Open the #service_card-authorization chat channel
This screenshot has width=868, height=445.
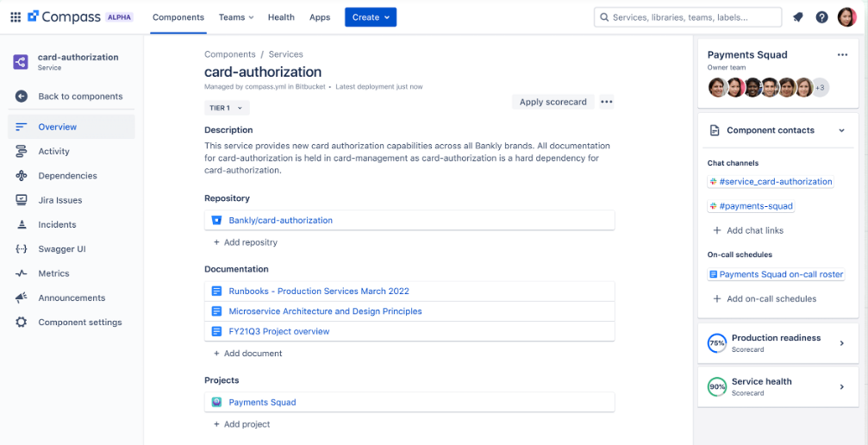(771, 182)
